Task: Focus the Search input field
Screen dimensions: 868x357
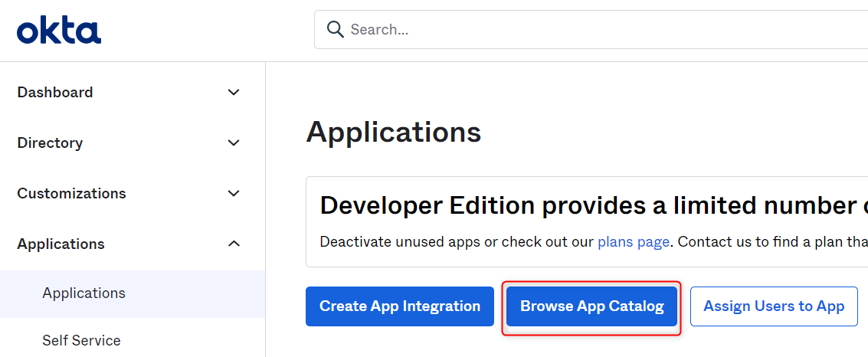Action: (x=591, y=29)
